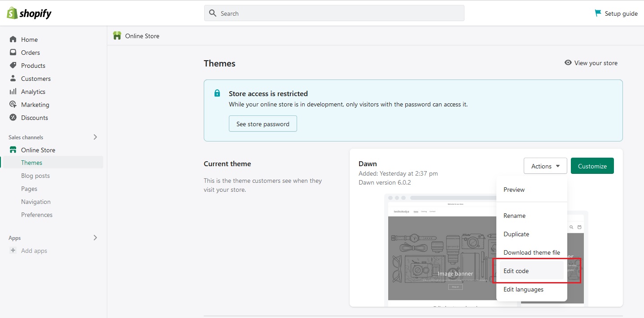Click the Dawn theme name

pyautogui.click(x=368, y=163)
